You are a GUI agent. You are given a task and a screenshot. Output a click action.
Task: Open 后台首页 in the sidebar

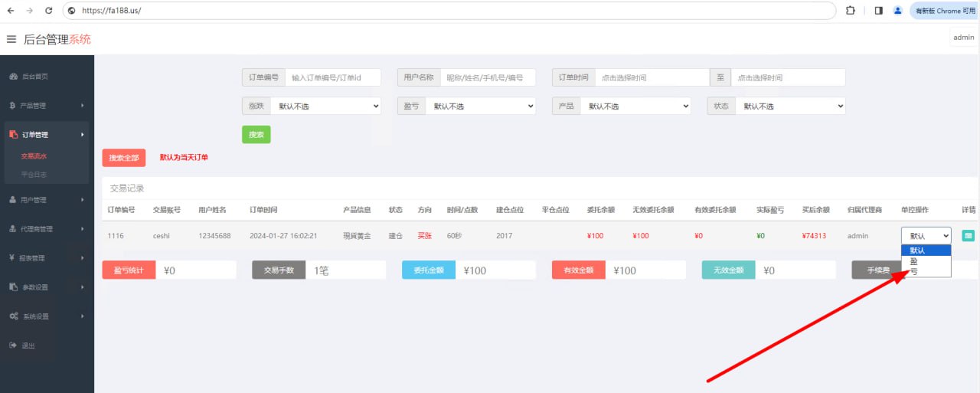tap(34, 77)
